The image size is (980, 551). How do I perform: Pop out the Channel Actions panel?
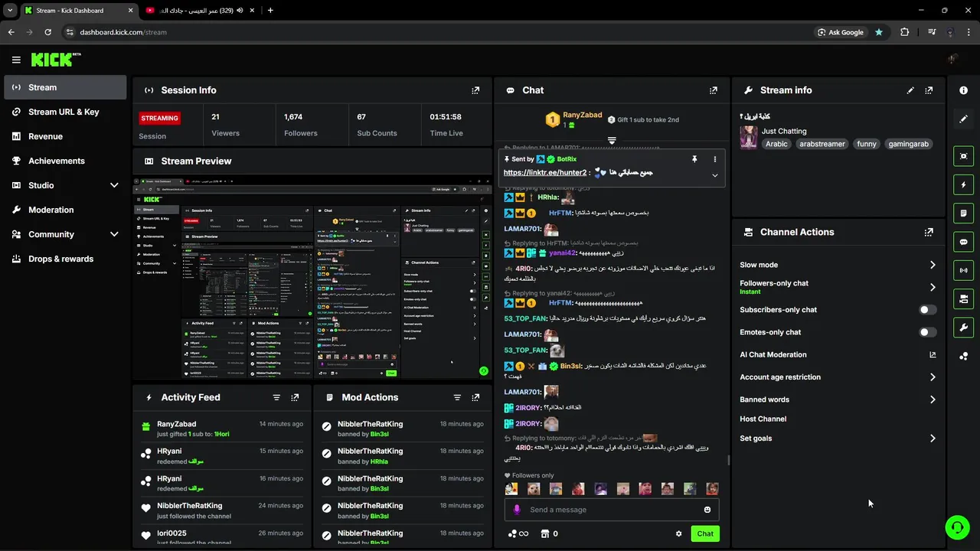929,232
